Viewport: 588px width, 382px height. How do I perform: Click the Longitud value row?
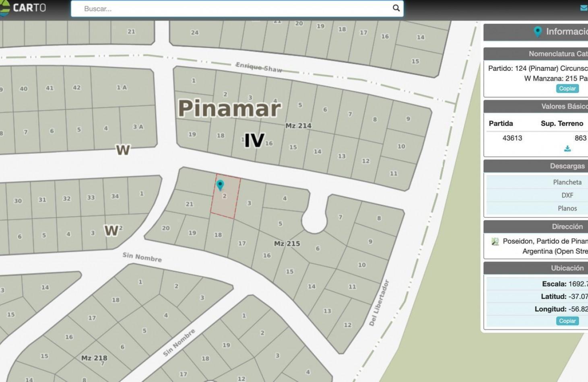click(x=537, y=309)
